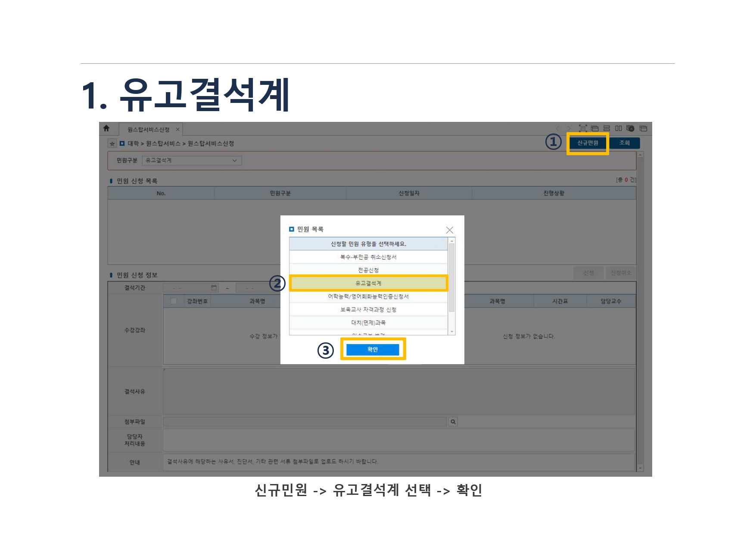The width and height of the screenshot is (756, 534).
Task: Go to the previous tab with the left arrow
Action: pos(558,128)
